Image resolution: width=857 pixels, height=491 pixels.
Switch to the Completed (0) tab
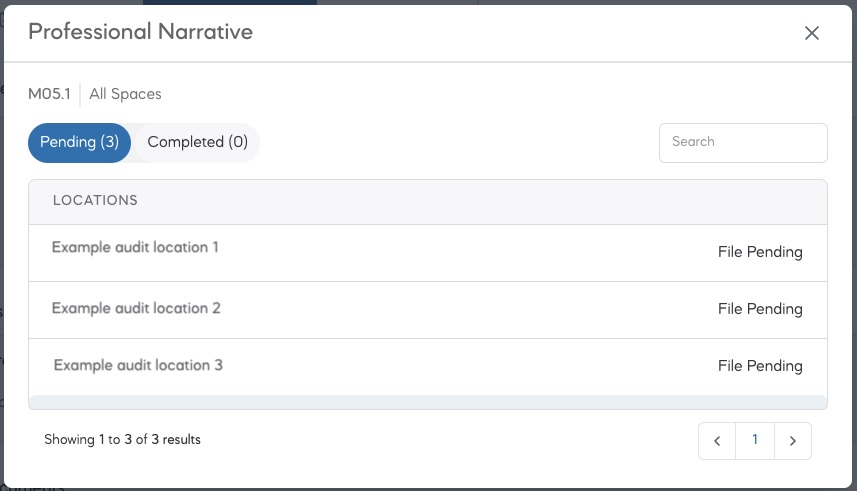point(197,142)
